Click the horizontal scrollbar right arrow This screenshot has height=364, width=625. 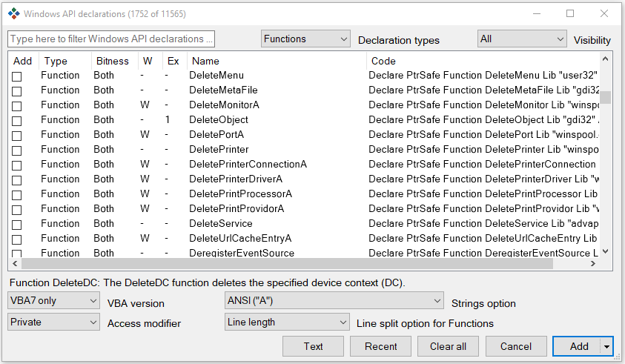pos(592,263)
